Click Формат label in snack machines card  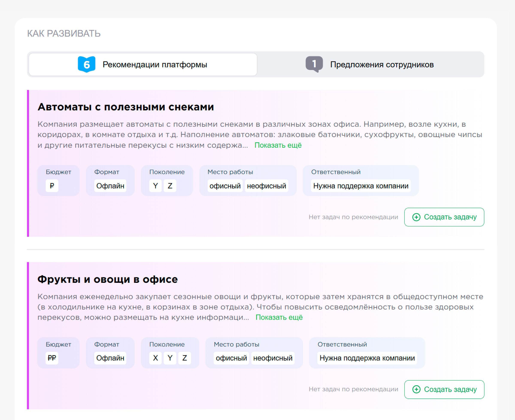tap(107, 172)
